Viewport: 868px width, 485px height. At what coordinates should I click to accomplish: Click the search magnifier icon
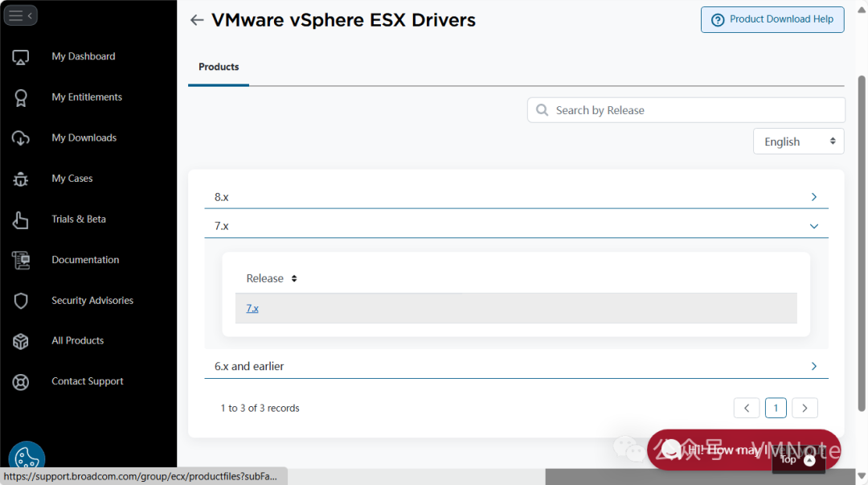[x=542, y=110]
